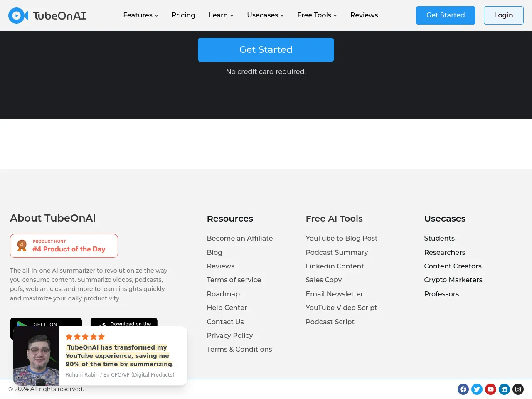Open the Instagram social icon
Viewport: 532px width, 399px height.
(518, 389)
